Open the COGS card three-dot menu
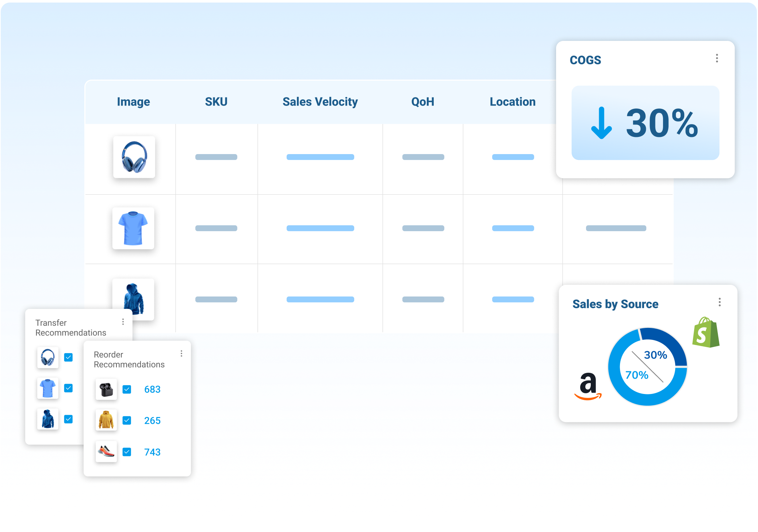Image resolution: width=758 pixels, height=532 pixels. (717, 58)
